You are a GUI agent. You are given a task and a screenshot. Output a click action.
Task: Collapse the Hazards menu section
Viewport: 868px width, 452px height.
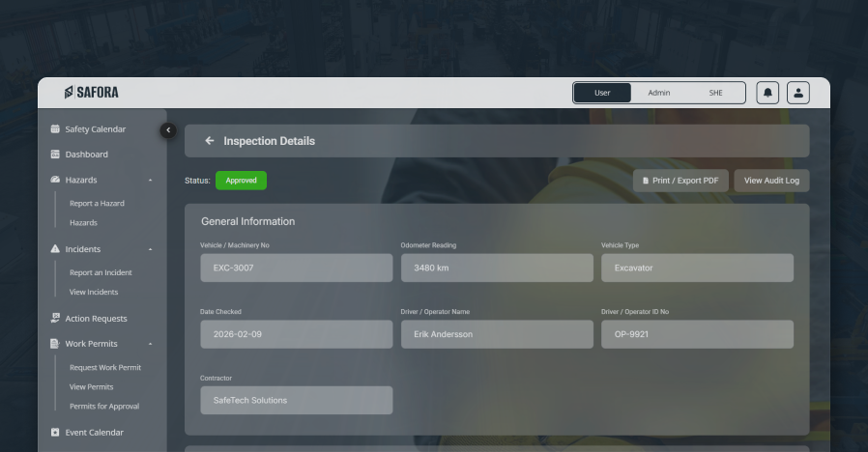pos(150,181)
